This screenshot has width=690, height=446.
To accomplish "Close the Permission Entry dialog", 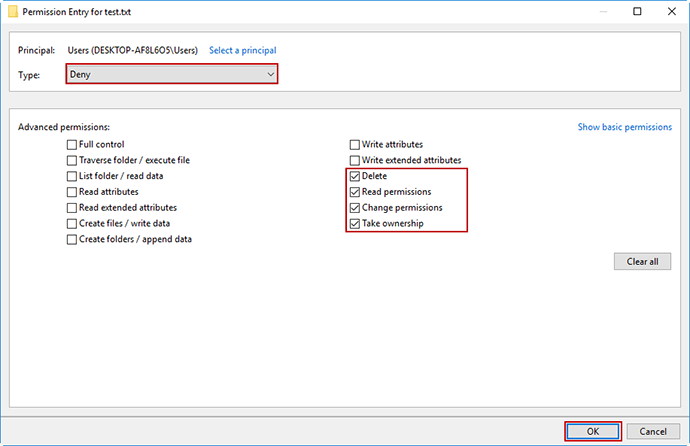I will 672,11.
